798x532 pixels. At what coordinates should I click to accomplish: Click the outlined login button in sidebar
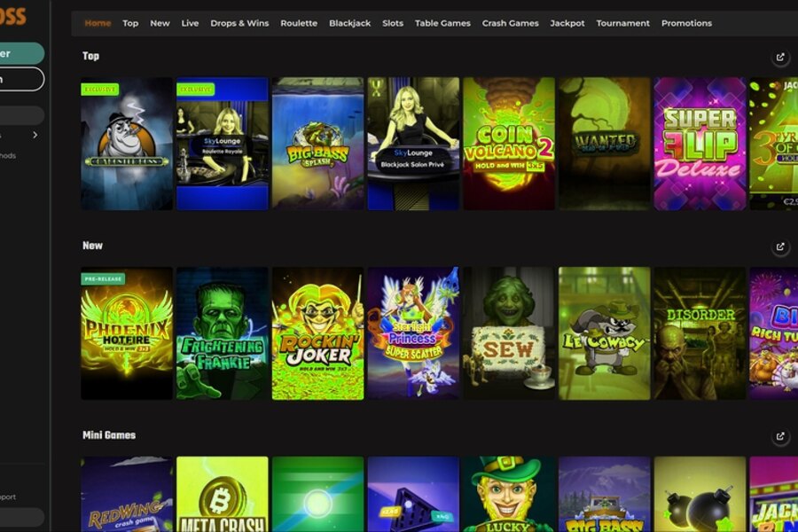22,79
